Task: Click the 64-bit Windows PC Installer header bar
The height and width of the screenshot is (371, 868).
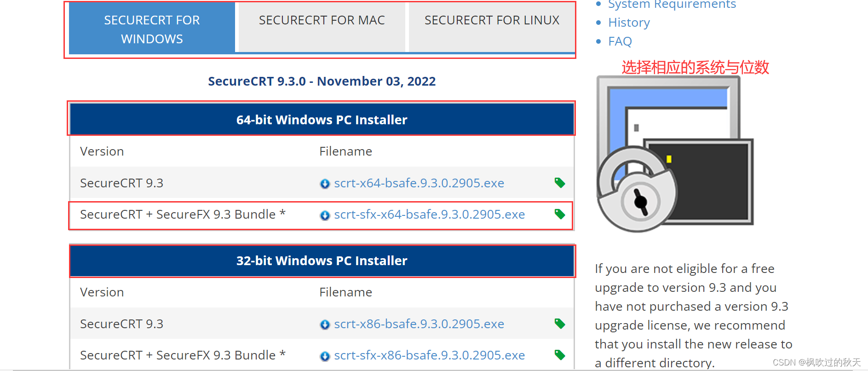Action: pos(322,119)
